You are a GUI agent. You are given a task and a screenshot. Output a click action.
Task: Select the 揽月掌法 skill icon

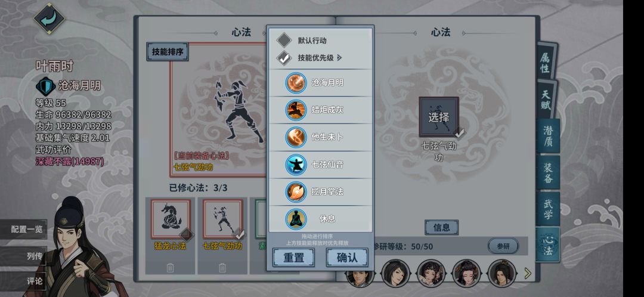pyautogui.click(x=296, y=192)
